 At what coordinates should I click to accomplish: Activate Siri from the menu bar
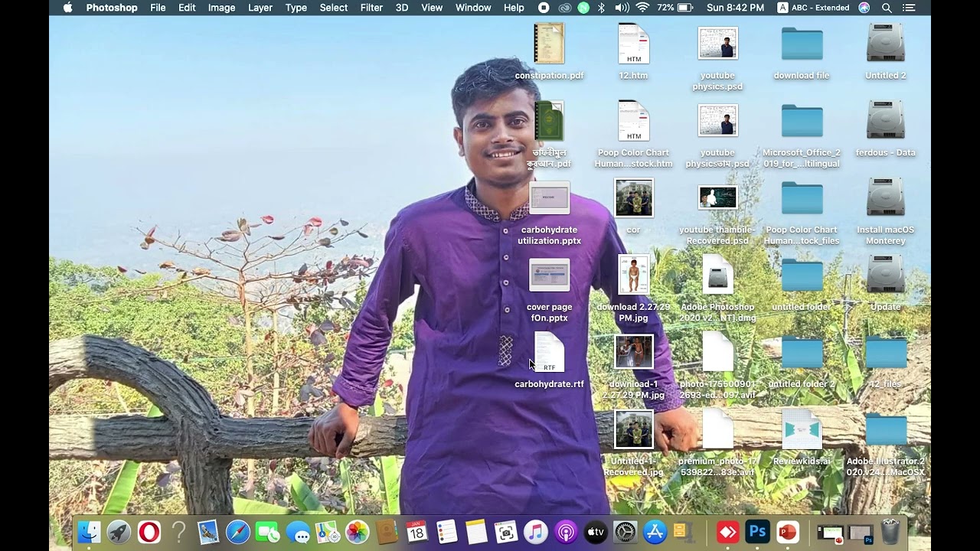pyautogui.click(x=864, y=8)
